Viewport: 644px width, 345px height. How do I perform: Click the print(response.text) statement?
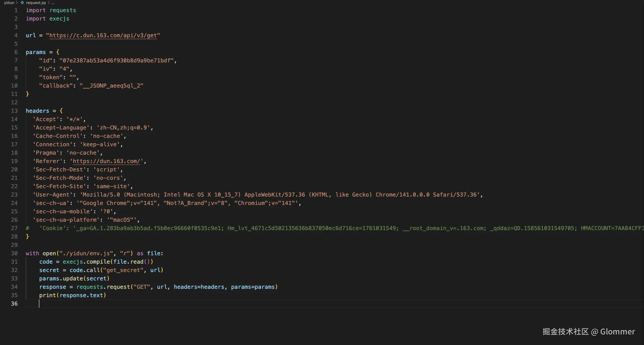[x=72, y=295]
